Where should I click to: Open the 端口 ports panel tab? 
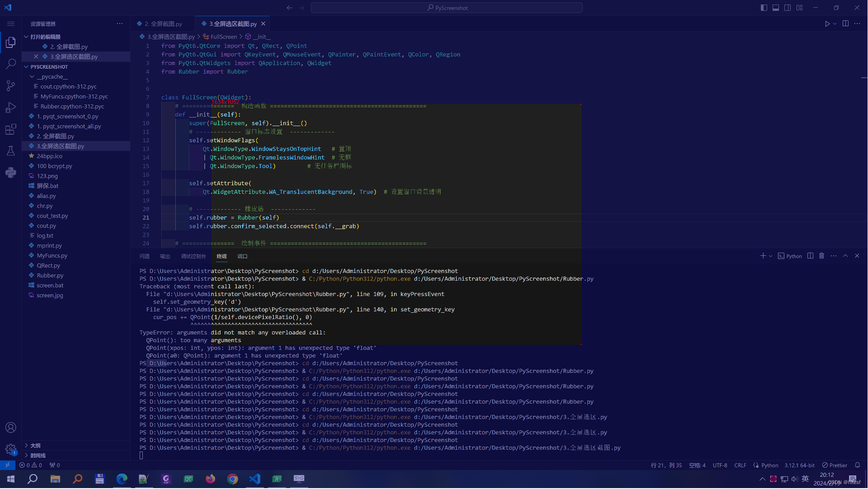[x=243, y=256]
